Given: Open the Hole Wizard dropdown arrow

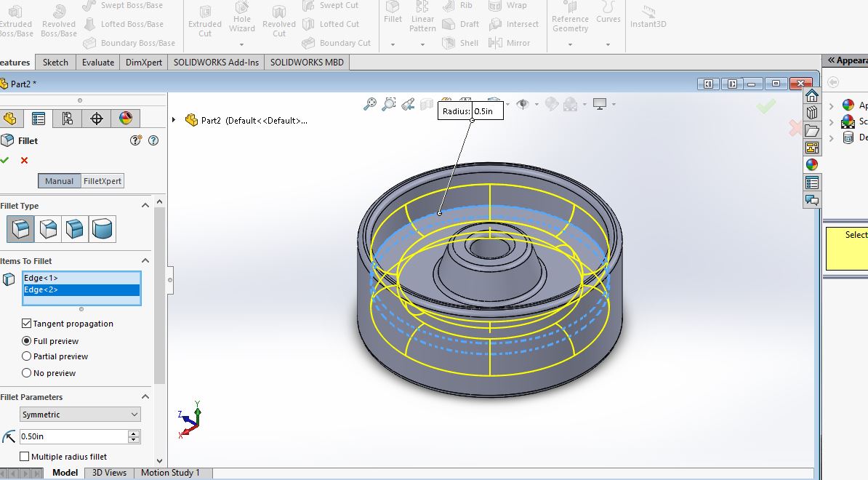Looking at the screenshot, I should click(x=242, y=44).
